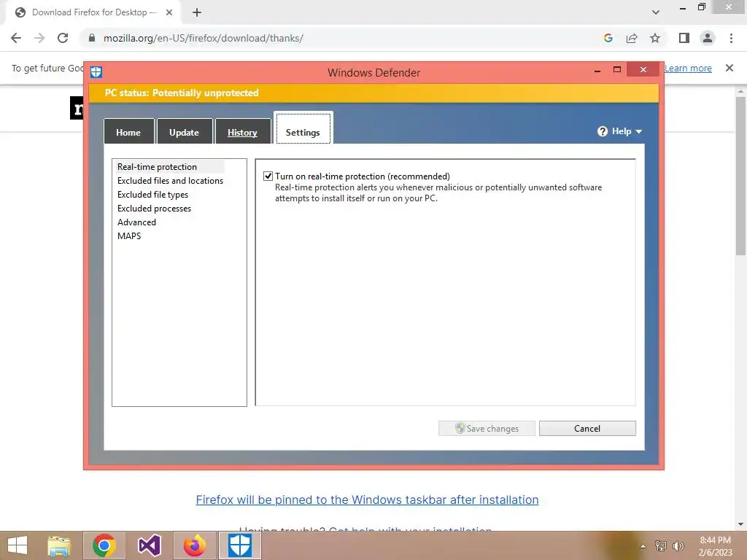Open File Explorer from taskbar
The image size is (747, 560).
[59, 545]
